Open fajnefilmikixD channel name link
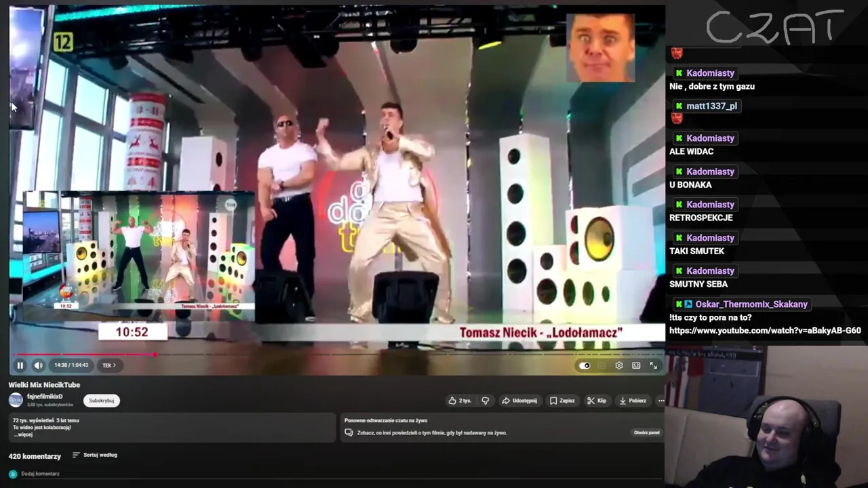This screenshot has height=488, width=868. [x=45, y=396]
